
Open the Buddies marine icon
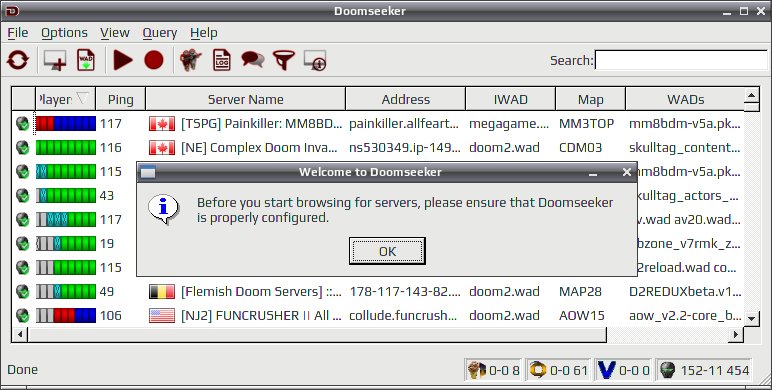pyautogui.click(x=191, y=61)
